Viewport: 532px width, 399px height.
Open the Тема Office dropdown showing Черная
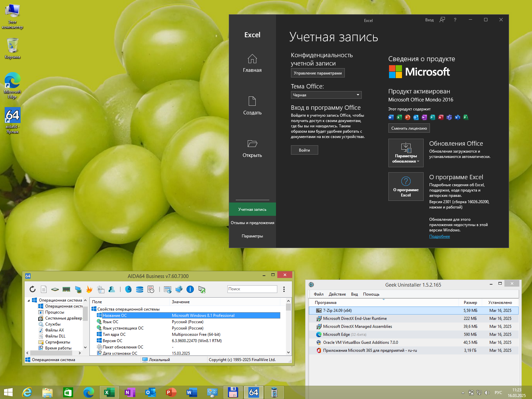tap(326, 95)
